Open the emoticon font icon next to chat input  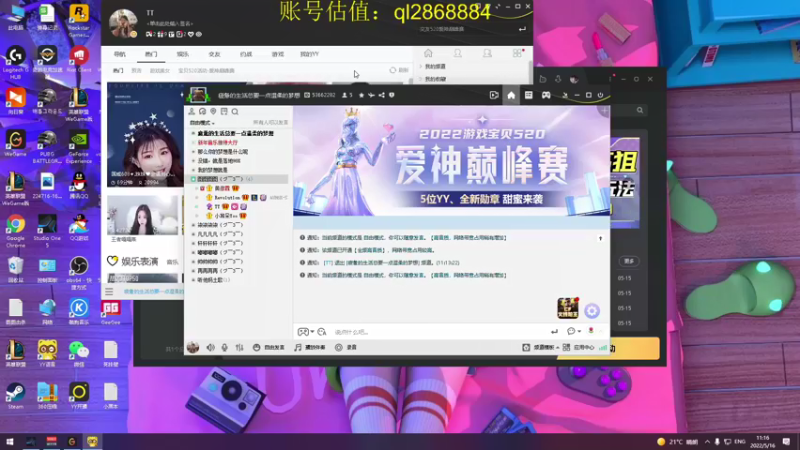[x=322, y=332]
